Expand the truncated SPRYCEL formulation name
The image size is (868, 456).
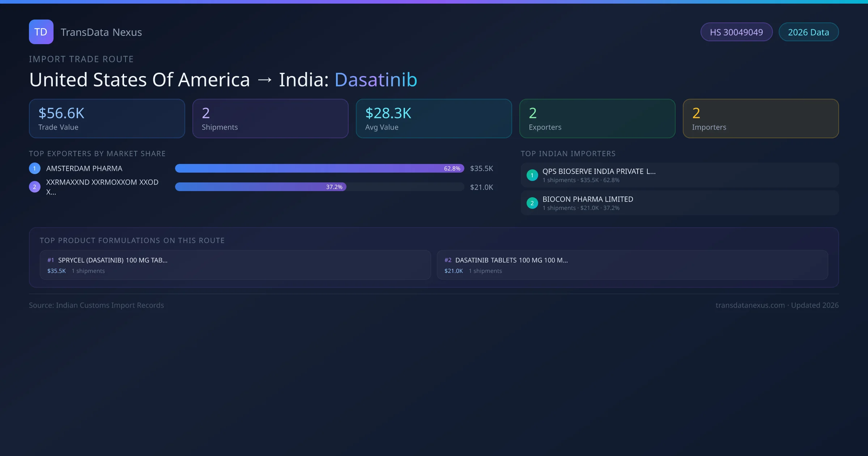point(113,260)
